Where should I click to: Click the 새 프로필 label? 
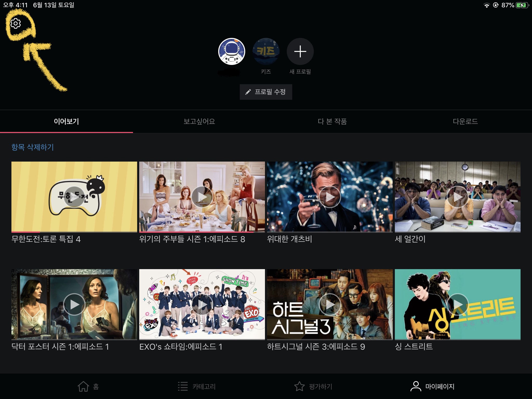(300, 71)
